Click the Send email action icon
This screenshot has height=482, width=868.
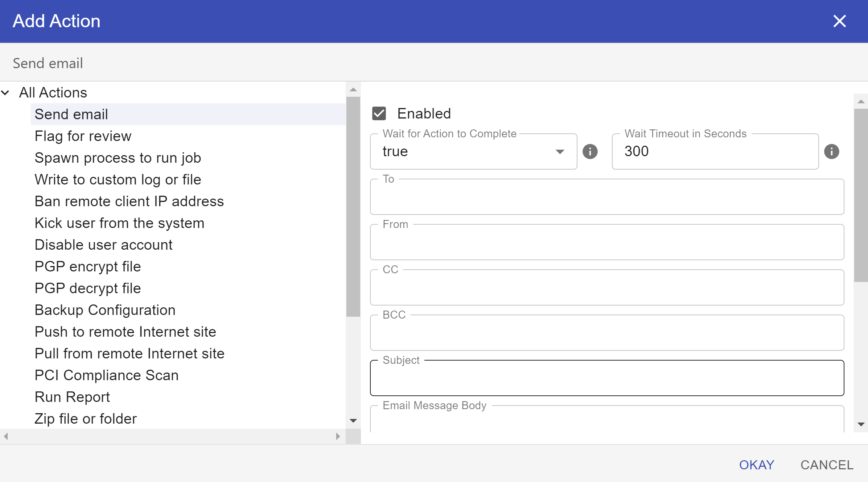click(71, 113)
